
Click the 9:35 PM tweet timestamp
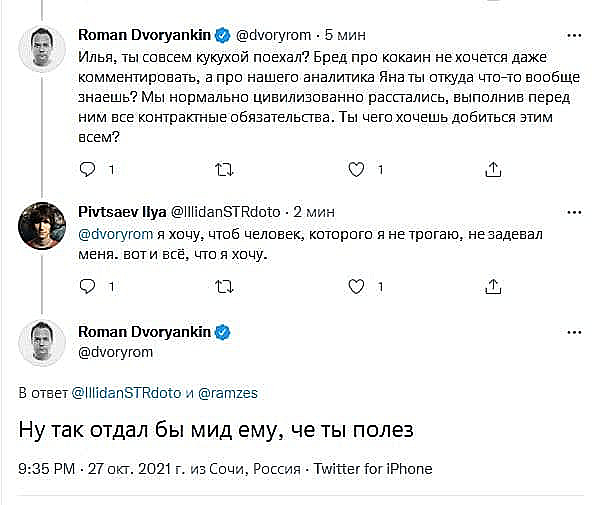tap(47, 469)
